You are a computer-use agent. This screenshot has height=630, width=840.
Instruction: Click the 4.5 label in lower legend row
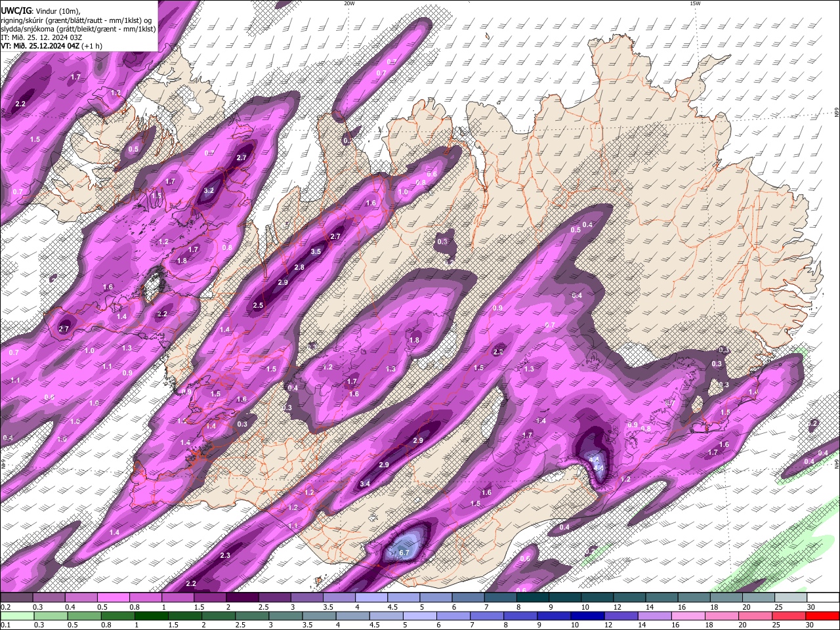[374, 625]
